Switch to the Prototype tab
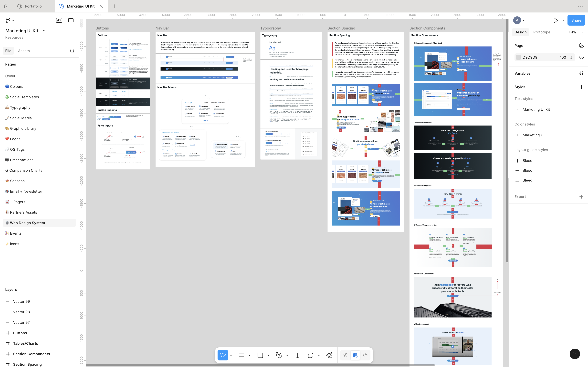The height and width of the screenshot is (367, 588). 542,32
